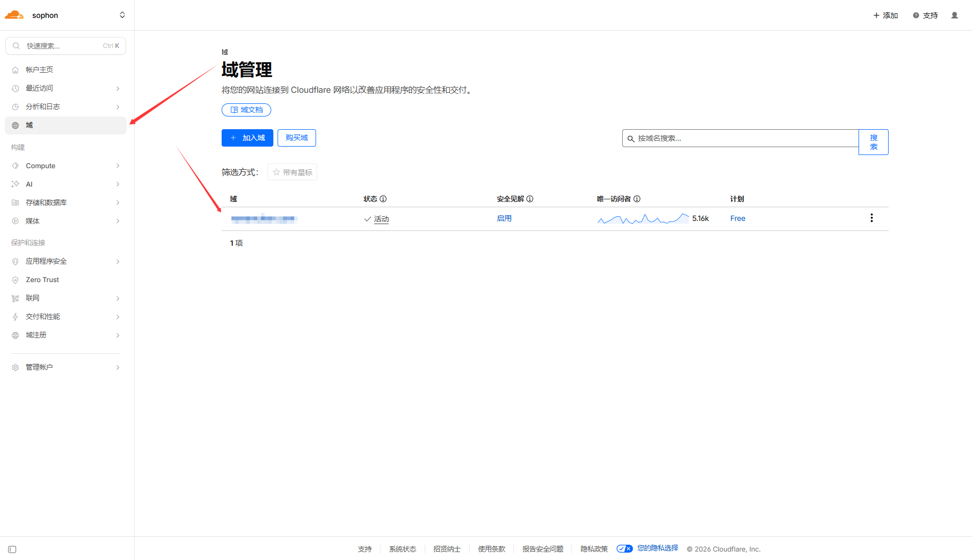Click the info icon beside 唯一访问者
This screenshot has height=560, width=972.
tap(637, 199)
